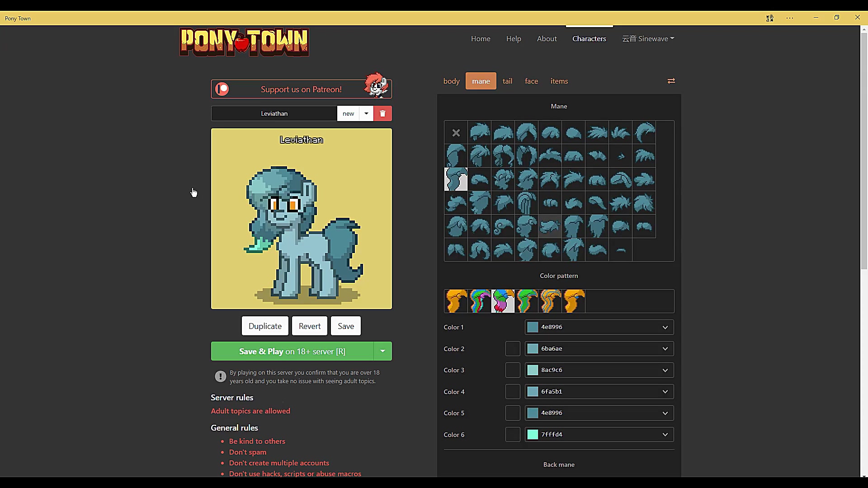This screenshot has height=488, width=868.
Task: Click the exclamation warning icon
Action: click(x=220, y=376)
